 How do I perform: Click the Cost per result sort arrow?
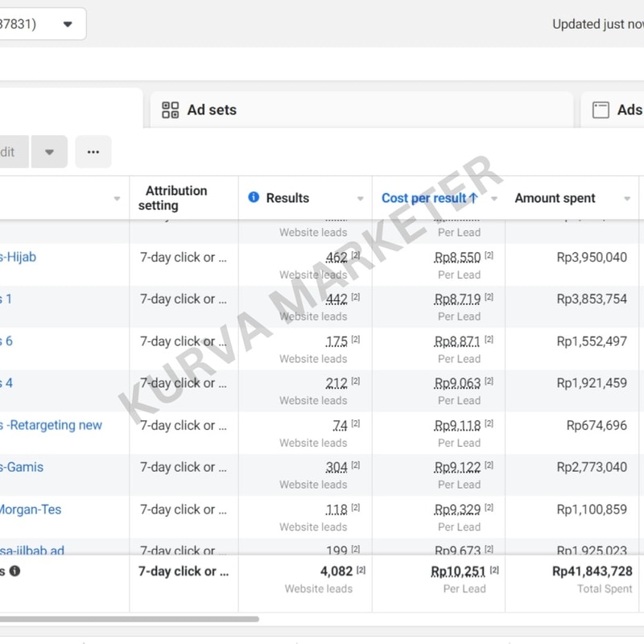tap(473, 198)
